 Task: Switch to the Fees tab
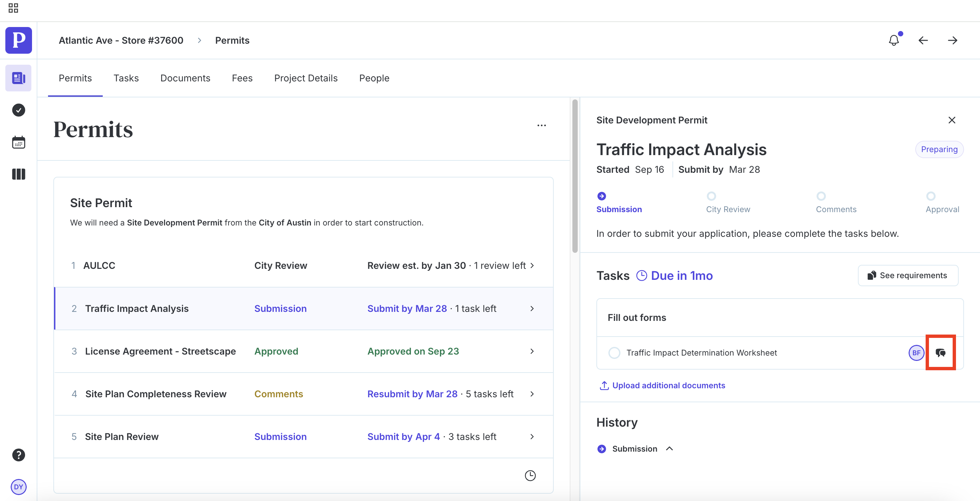(x=242, y=78)
